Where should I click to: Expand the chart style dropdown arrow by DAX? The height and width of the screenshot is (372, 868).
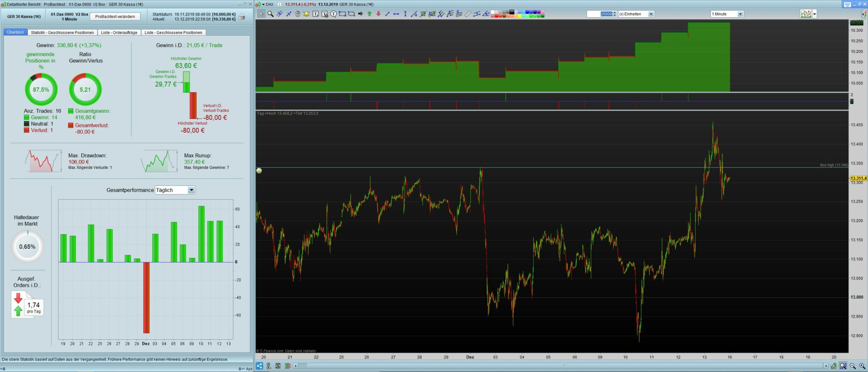coord(263,4)
